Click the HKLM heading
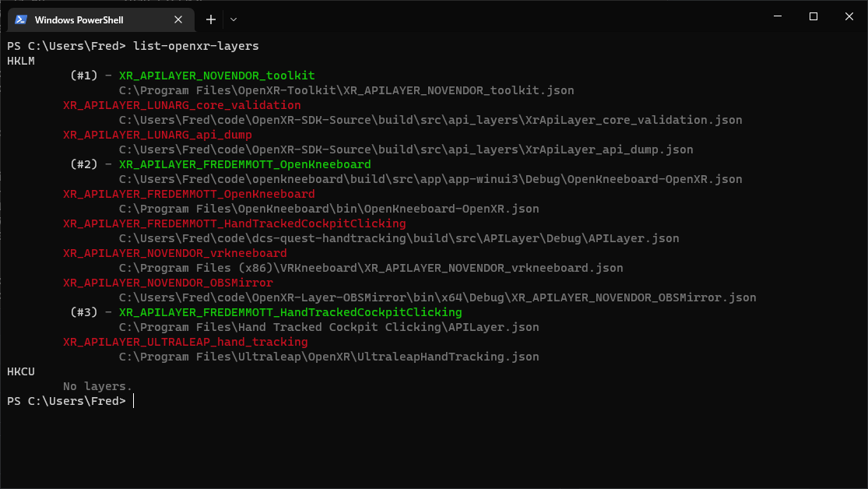The height and width of the screenshot is (489, 868). 21,61
